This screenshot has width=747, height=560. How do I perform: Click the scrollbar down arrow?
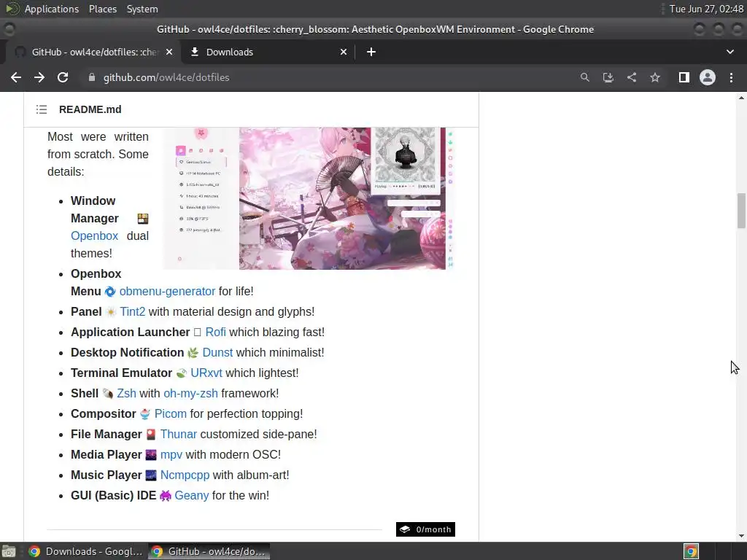tap(741, 536)
